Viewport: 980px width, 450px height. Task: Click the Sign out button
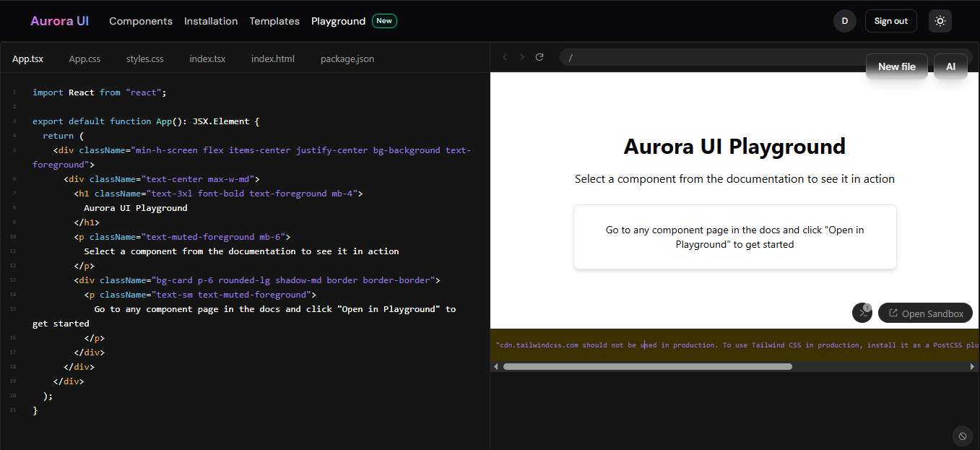[891, 21]
